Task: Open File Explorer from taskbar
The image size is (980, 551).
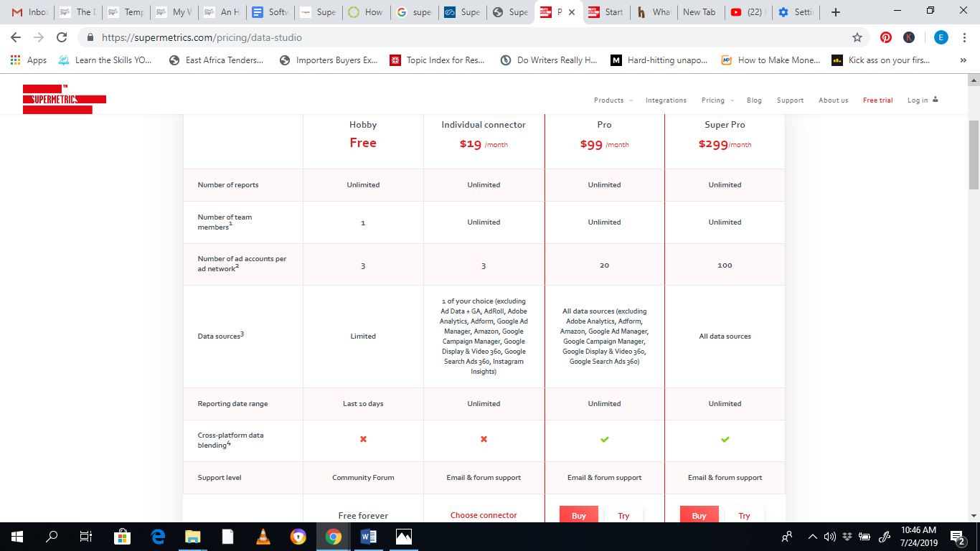Action: pyautogui.click(x=193, y=536)
